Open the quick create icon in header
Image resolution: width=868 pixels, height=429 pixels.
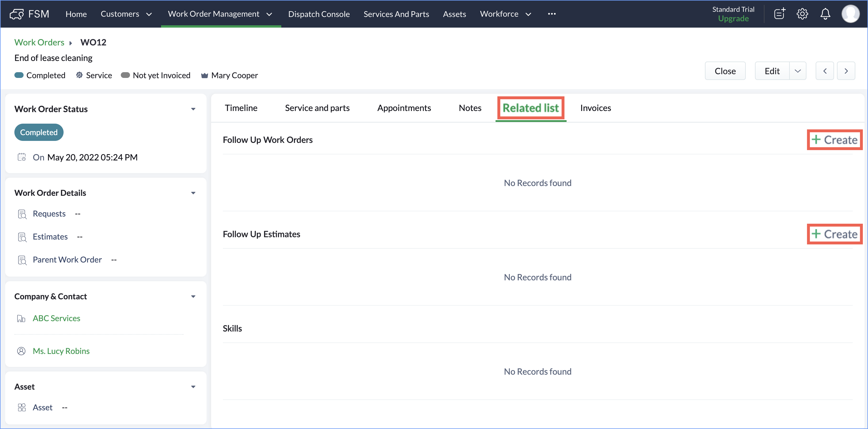pyautogui.click(x=779, y=14)
